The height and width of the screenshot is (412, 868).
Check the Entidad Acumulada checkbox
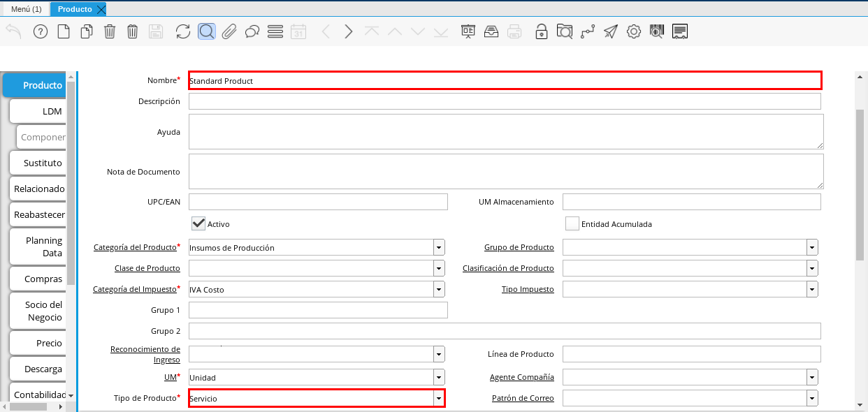point(572,223)
